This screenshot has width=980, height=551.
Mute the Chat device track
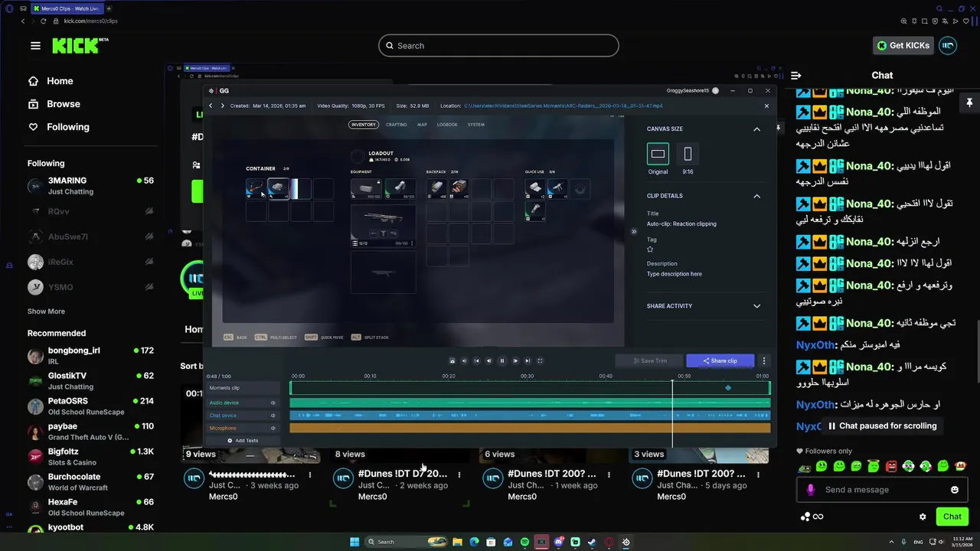point(273,416)
